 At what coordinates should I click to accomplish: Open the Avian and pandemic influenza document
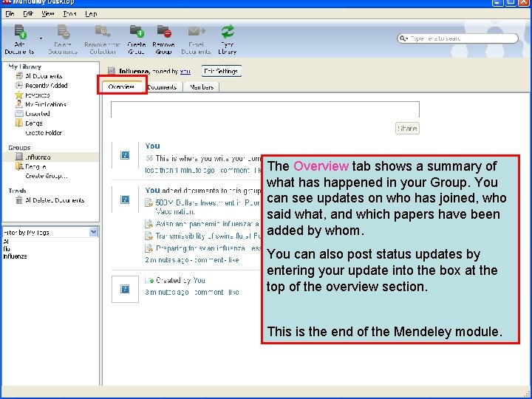208,224
